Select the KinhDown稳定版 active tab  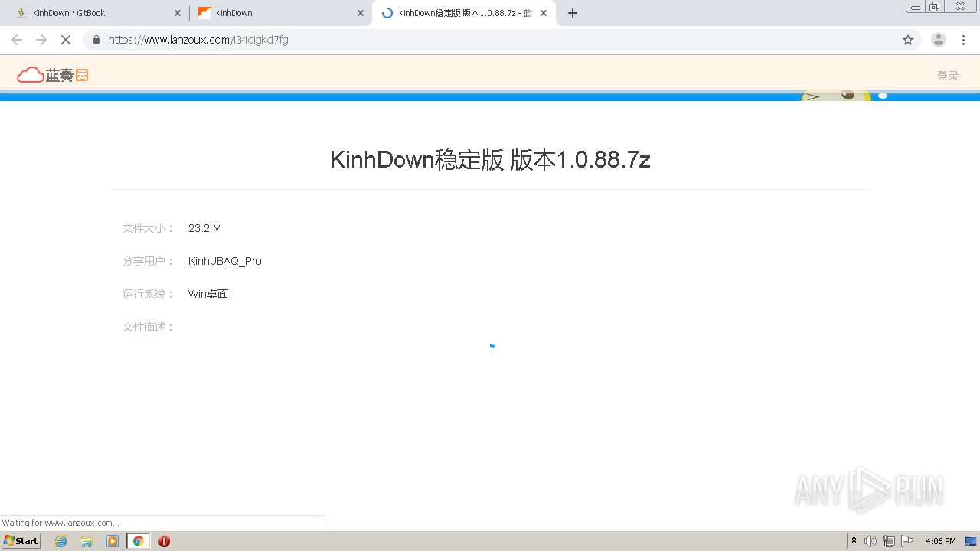[464, 13]
